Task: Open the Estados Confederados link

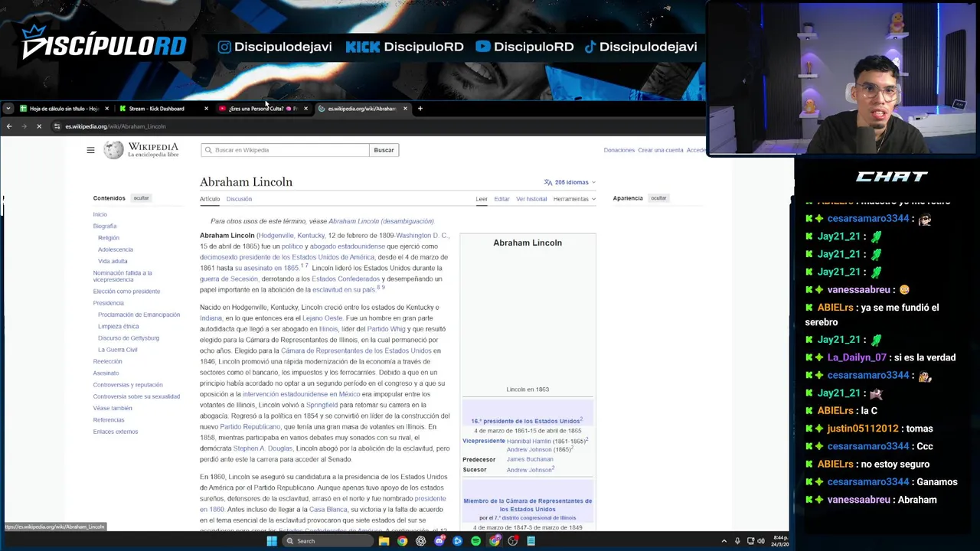Action: coord(346,279)
